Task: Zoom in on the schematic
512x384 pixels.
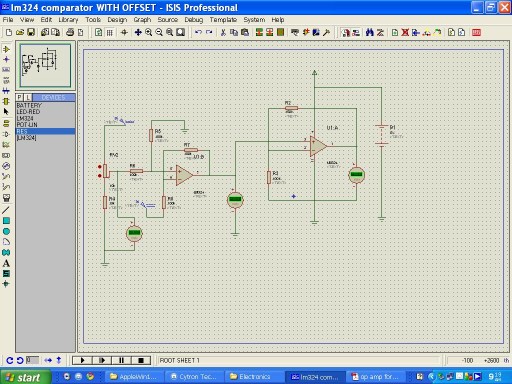Action: (x=149, y=32)
